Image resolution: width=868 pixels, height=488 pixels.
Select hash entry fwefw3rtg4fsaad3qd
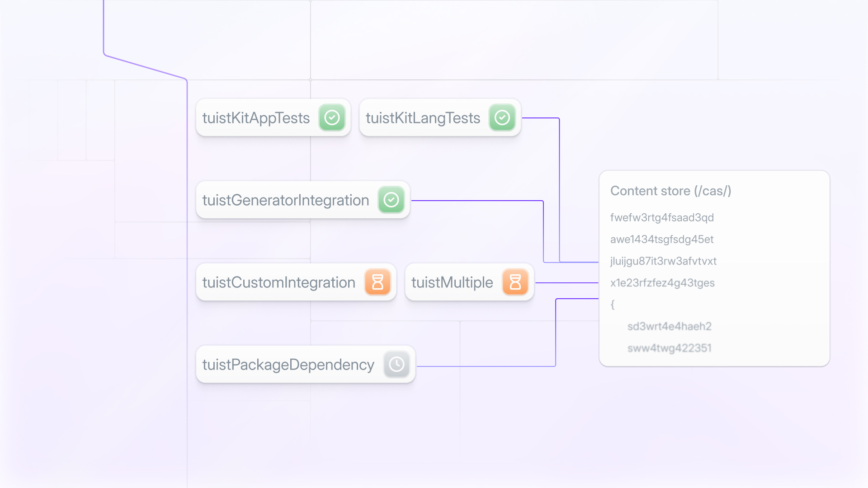[662, 217]
